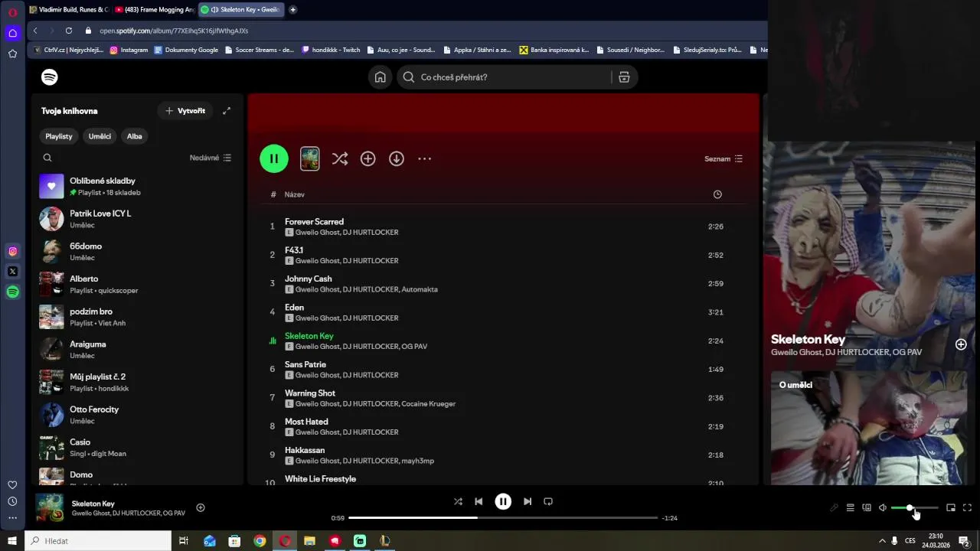
Task: Toggle repeat mode in player bar
Action: point(548,502)
